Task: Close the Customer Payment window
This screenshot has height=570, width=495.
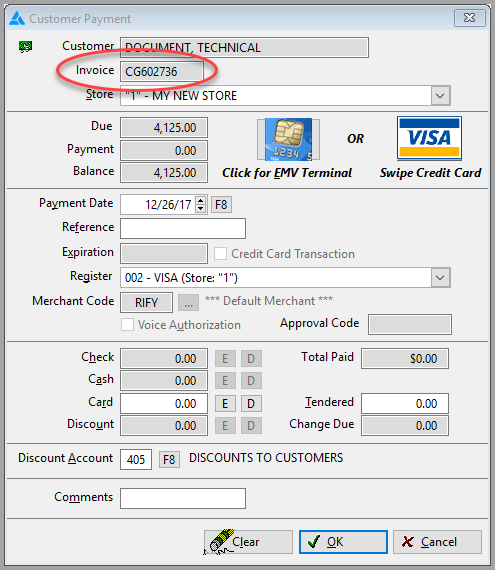Action: click(x=470, y=18)
